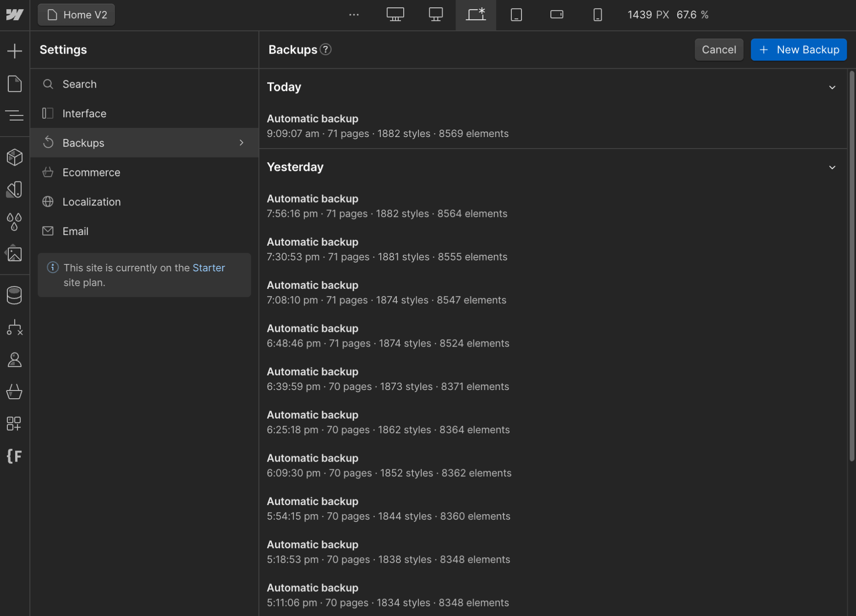Create a New Backup

point(799,49)
